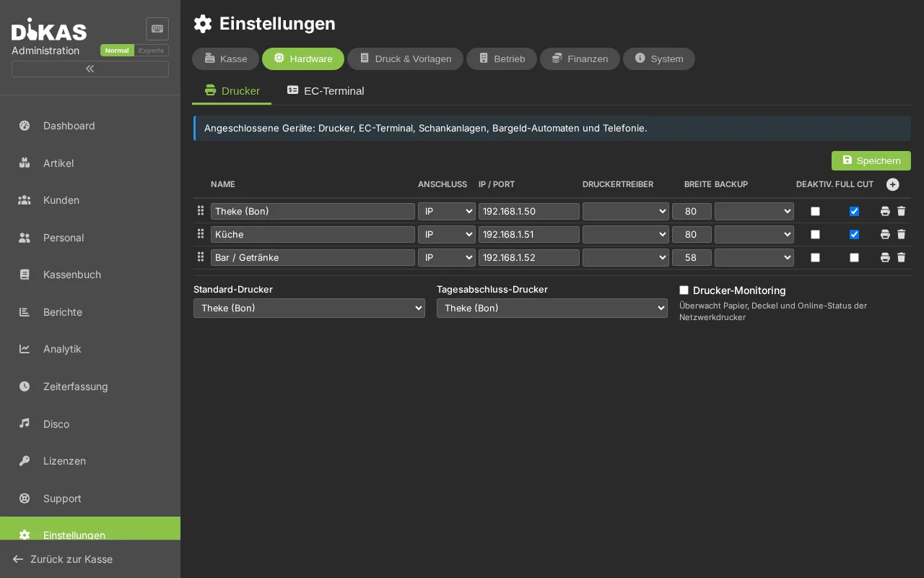The image size is (924, 578).
Task: Open the Finanzen settings tab
Action: click(580, 59)
